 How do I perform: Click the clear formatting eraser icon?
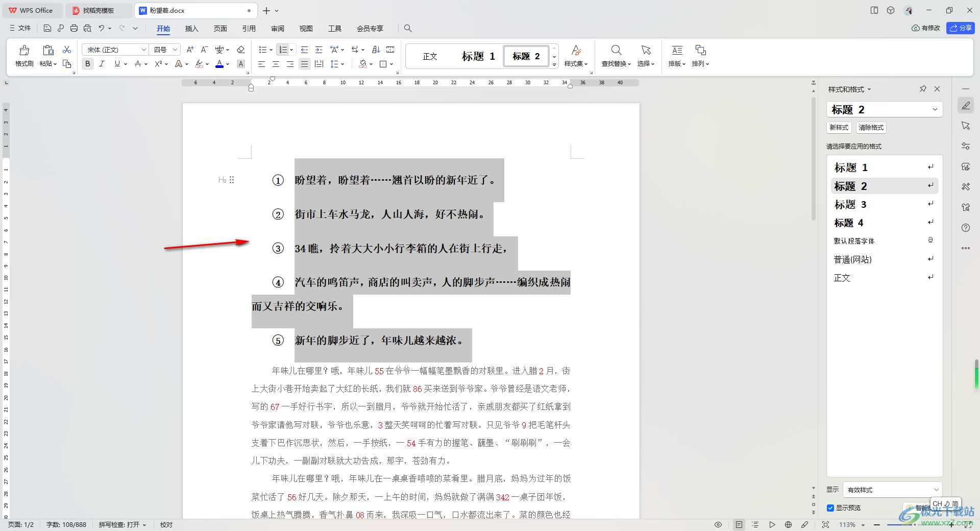[x=241, y=50]
